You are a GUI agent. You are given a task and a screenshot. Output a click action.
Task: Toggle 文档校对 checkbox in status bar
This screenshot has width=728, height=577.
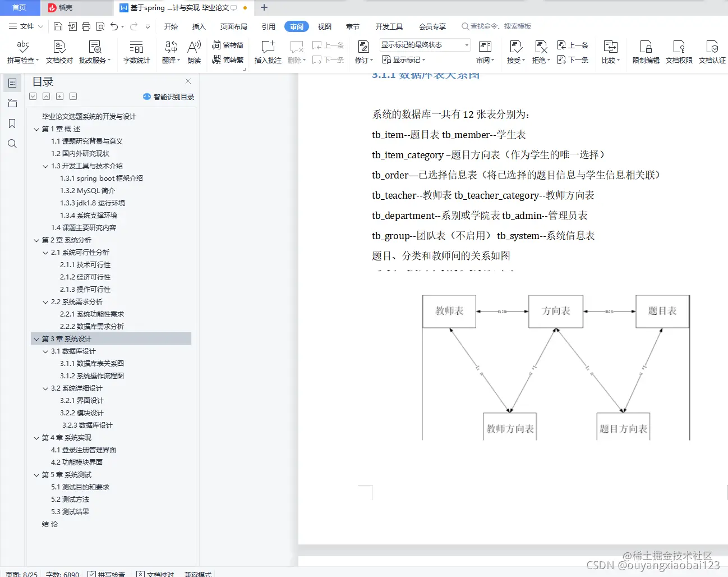[140, 574]
